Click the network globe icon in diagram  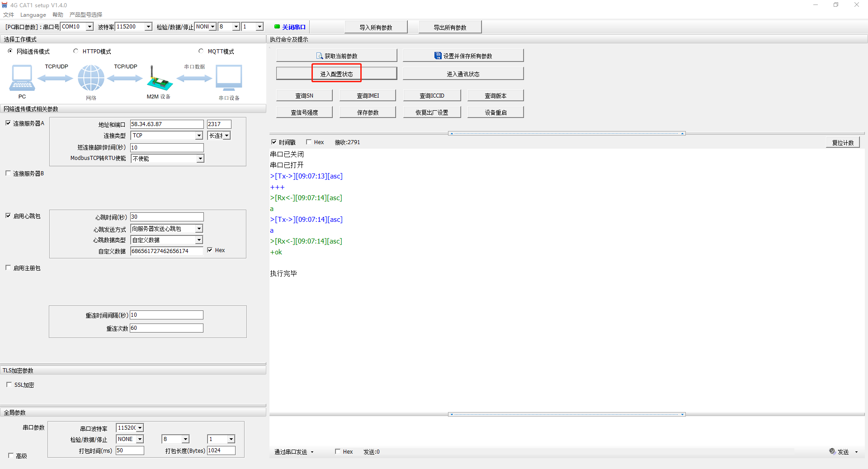coord(91,78)
